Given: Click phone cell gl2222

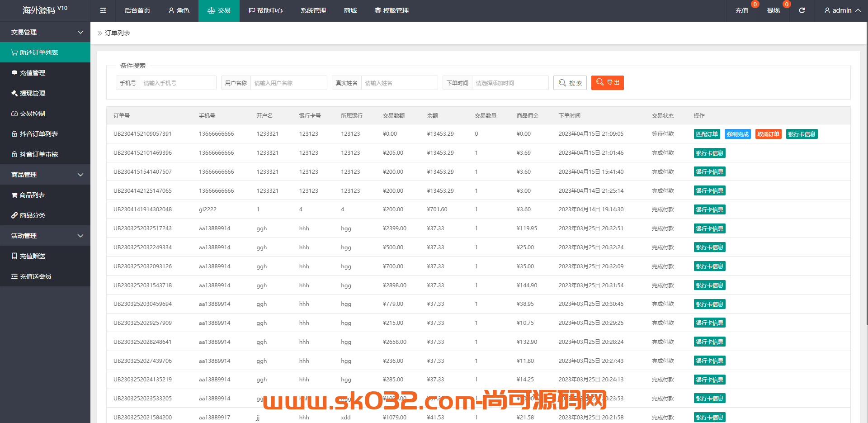Looking at the screenshot, I should point(208,209).
